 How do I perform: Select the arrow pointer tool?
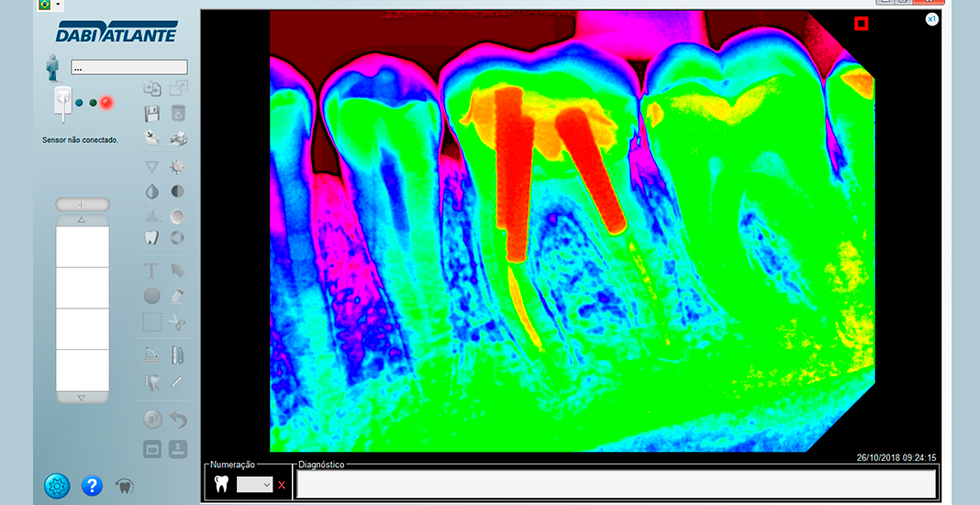(x=178, y=271)
